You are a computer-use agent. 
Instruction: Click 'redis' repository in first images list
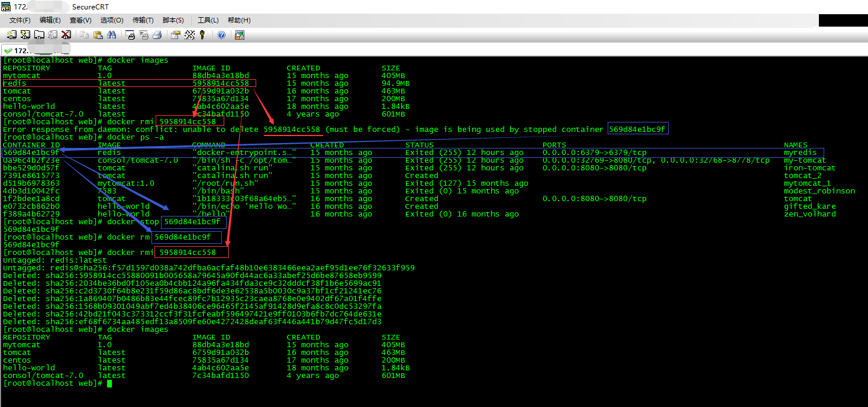tap(15, 83)
